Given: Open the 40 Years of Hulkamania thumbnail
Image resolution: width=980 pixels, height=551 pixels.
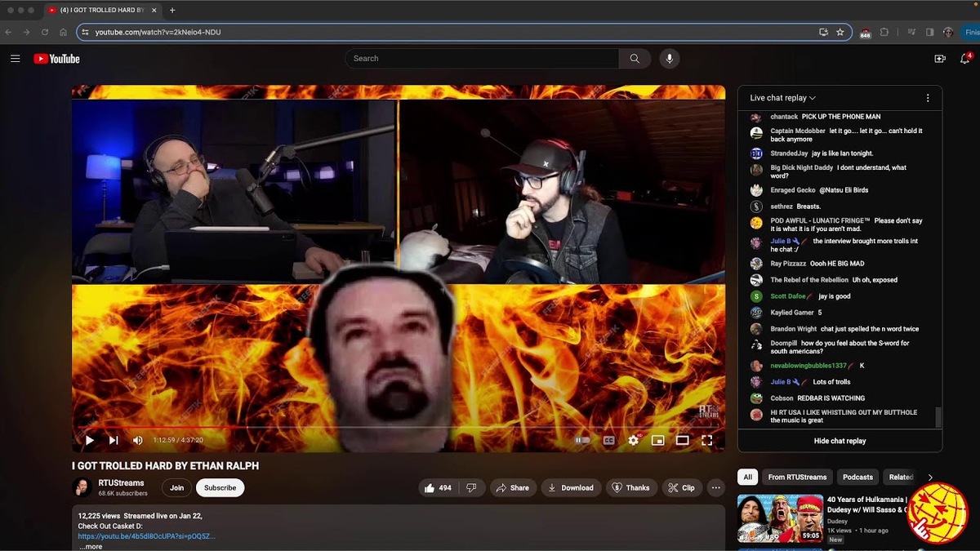Looking at the screenshot, I should click(780, 518).
